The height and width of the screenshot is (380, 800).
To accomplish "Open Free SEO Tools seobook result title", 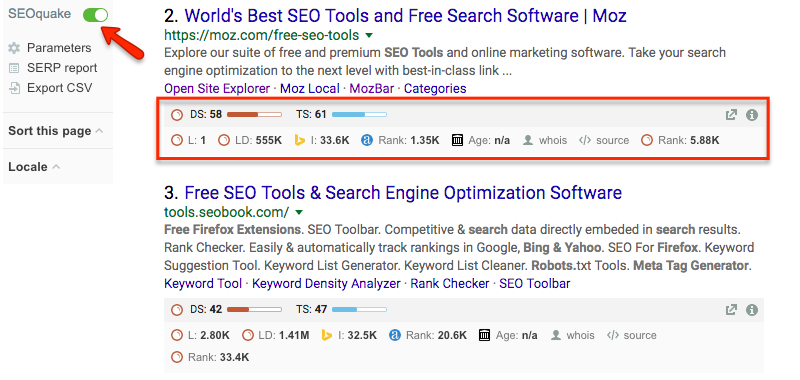I will (x=403, y=193).
